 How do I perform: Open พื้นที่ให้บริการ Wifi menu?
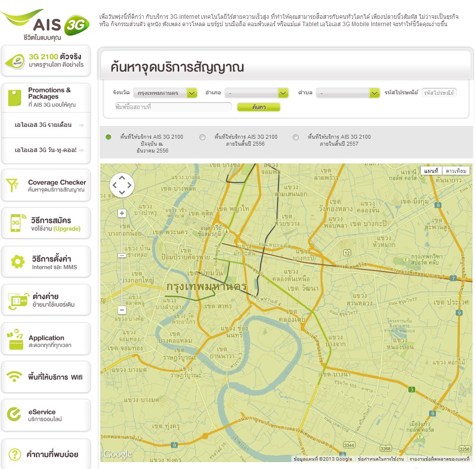pos(46,377)
